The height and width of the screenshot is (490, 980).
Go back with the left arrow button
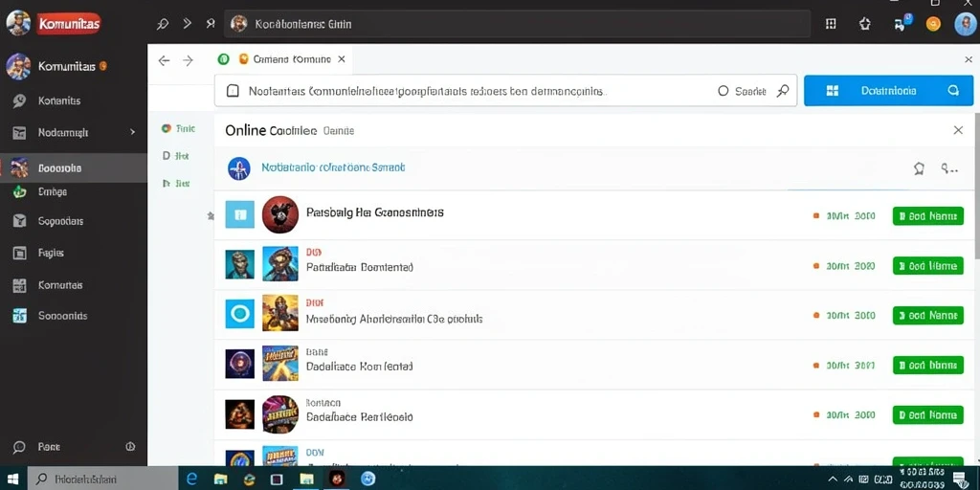(164, 60)
